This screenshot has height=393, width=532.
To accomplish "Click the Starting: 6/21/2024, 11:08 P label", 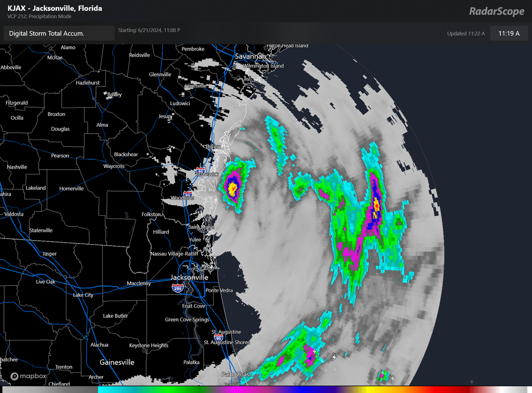I will (149, 30).
